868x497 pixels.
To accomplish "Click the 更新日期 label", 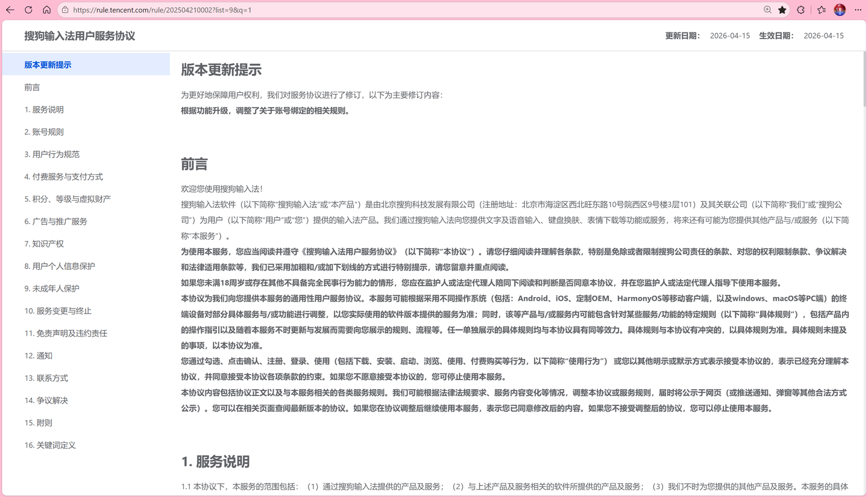I will [683, 36].
